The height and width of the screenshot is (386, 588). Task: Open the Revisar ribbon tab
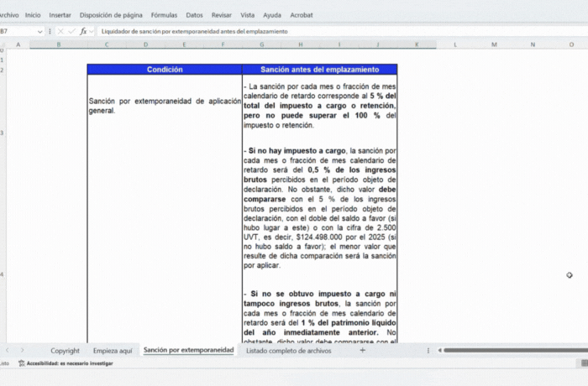point(221,15)
